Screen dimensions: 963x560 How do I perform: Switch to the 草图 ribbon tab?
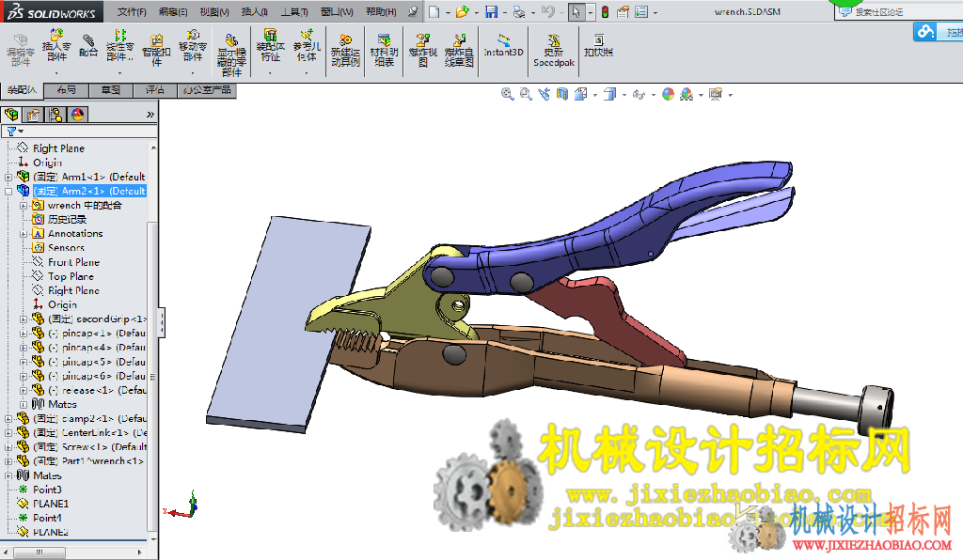(111, 90)
